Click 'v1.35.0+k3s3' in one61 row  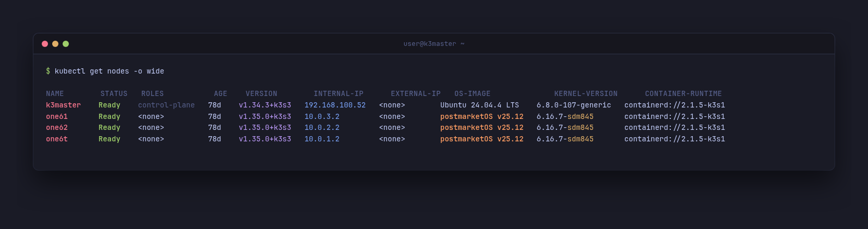265,117
